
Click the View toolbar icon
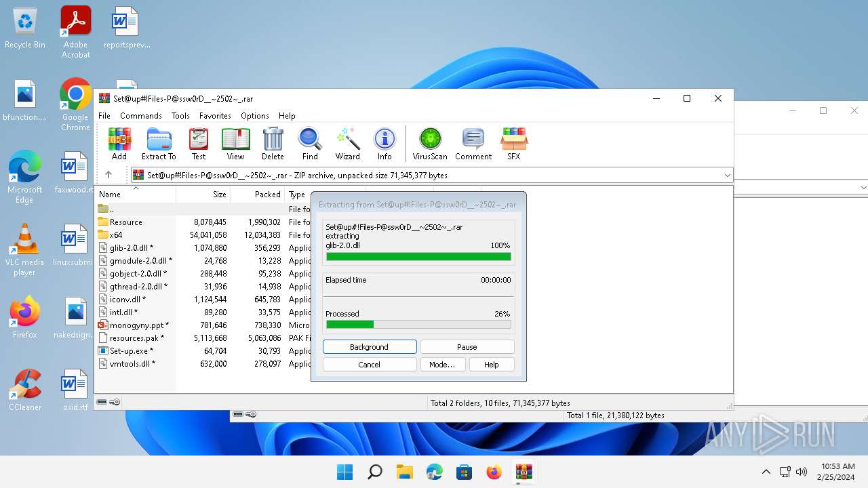[x=235, y=144]
